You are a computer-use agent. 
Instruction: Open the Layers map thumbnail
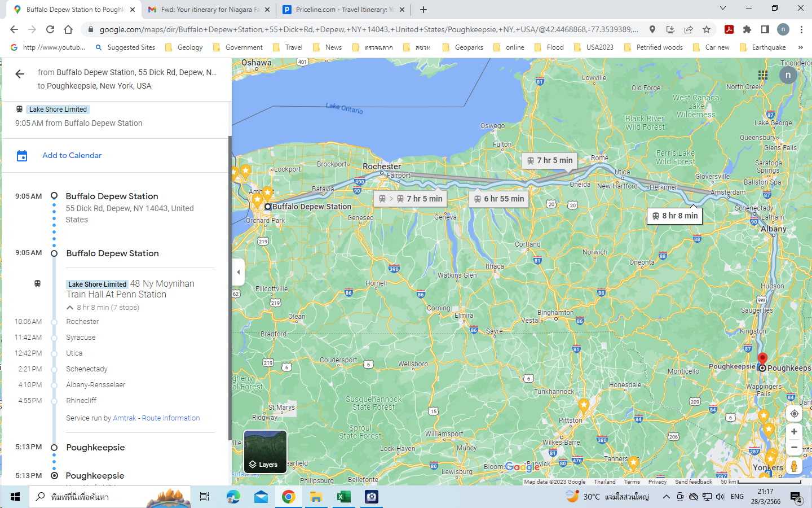[265, 452]
